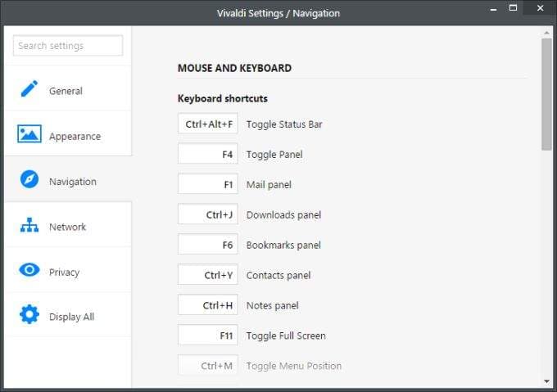Edit the F1 shortcut for Mail panel
Screen dimensions: 557x392
[208, 184]
